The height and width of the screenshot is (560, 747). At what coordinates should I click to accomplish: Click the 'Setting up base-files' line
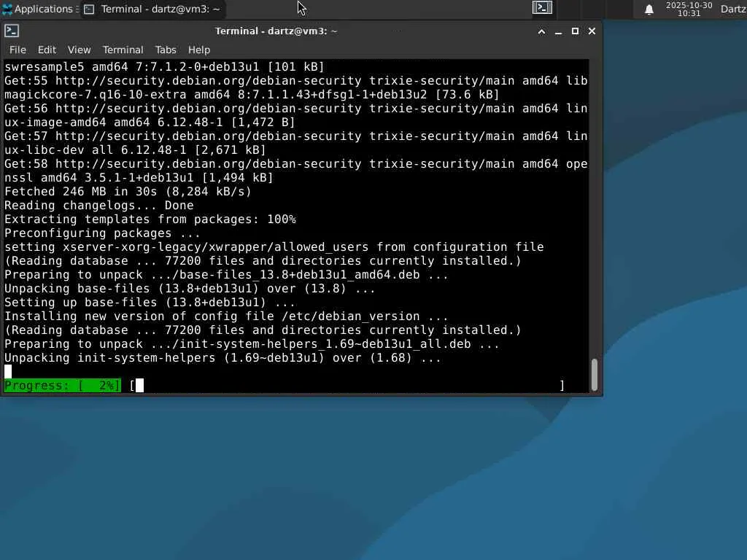coord(150,303)
